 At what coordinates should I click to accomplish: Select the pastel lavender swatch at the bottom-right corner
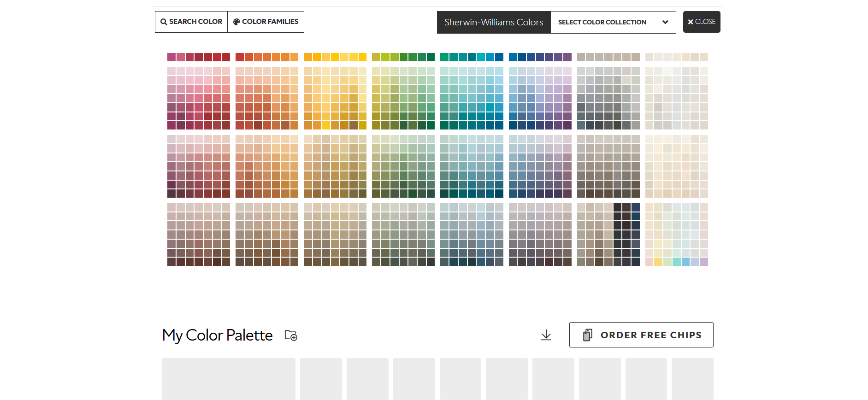[x=704, y=262]
